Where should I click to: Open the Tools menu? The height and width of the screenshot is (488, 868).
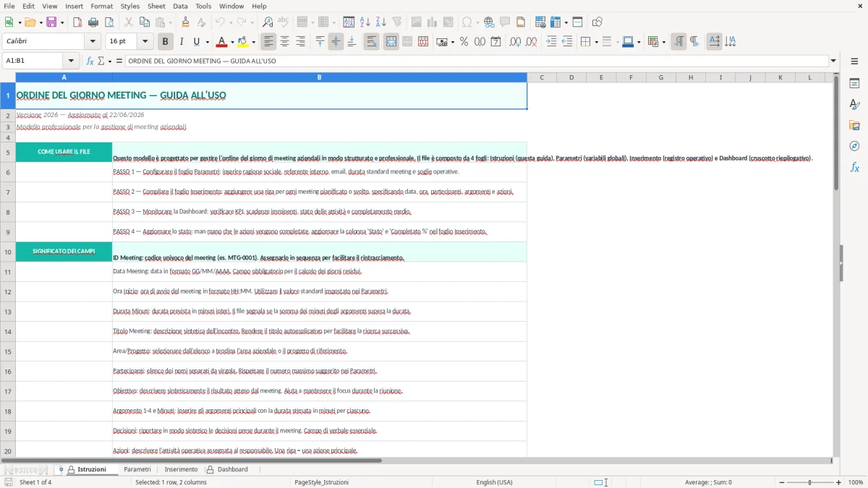[x=203, y=6]
